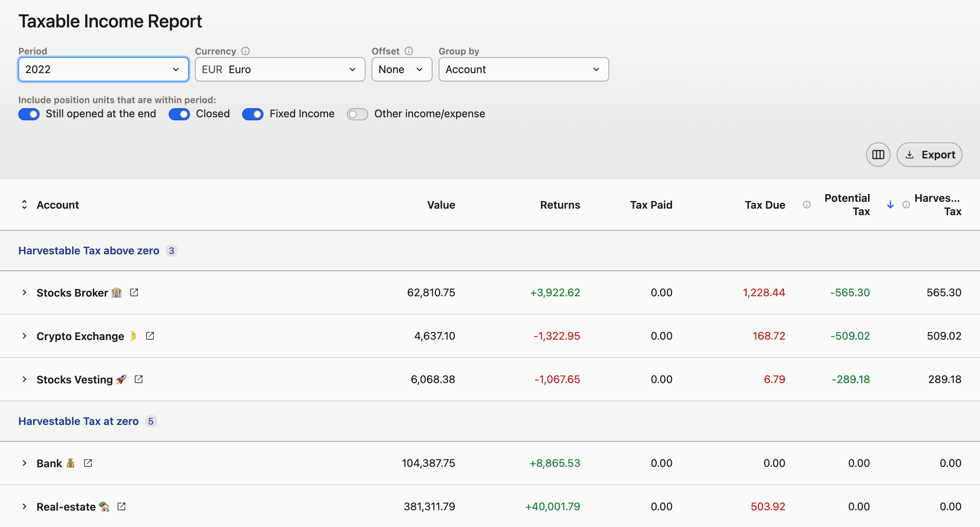Viewport: 980px width, 527px height.
Task: Sort by the Returns column header
Action: pyautogui.click(x=560, y=205)
